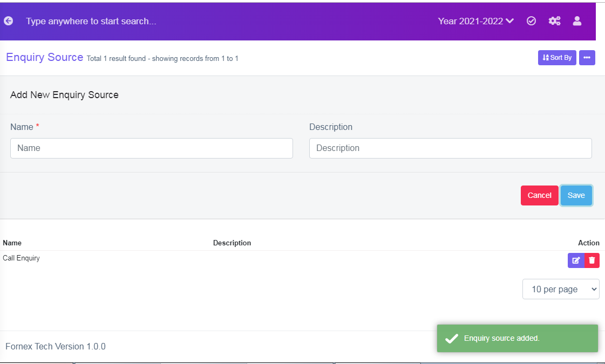This screenshot has width=605, height=364.
Task: Click the Name column header
Action: coord(12,243)
